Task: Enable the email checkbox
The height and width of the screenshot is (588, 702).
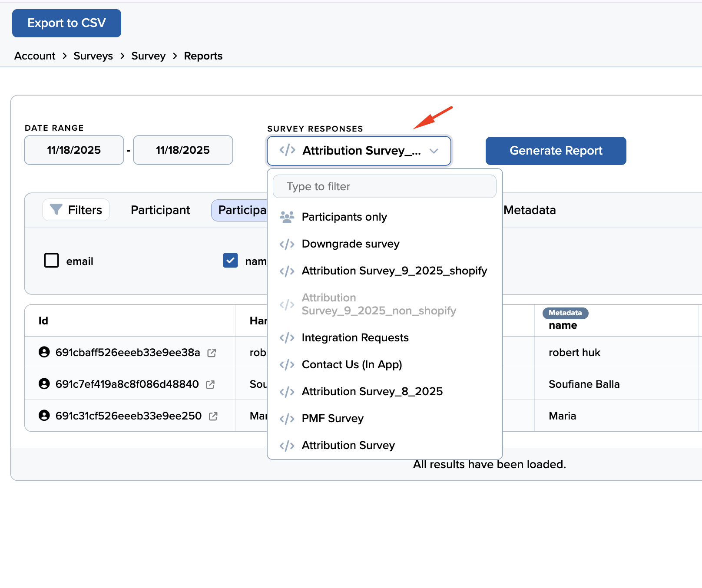Action: (52, 261)
